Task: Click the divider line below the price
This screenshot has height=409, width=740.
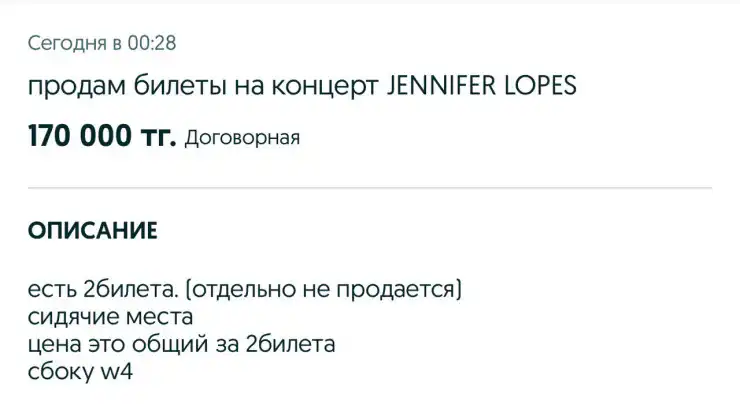Action: (370, 187)
